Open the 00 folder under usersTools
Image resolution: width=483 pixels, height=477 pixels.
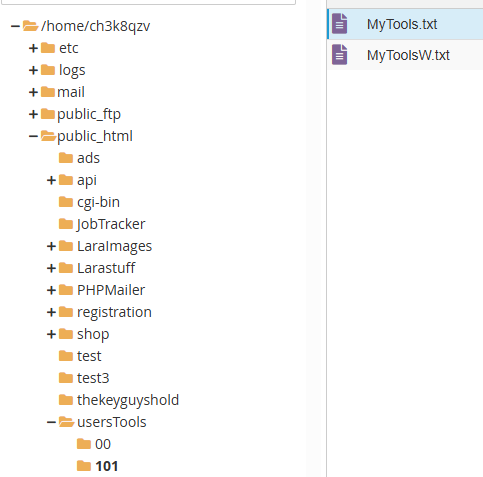click(103, 444)
